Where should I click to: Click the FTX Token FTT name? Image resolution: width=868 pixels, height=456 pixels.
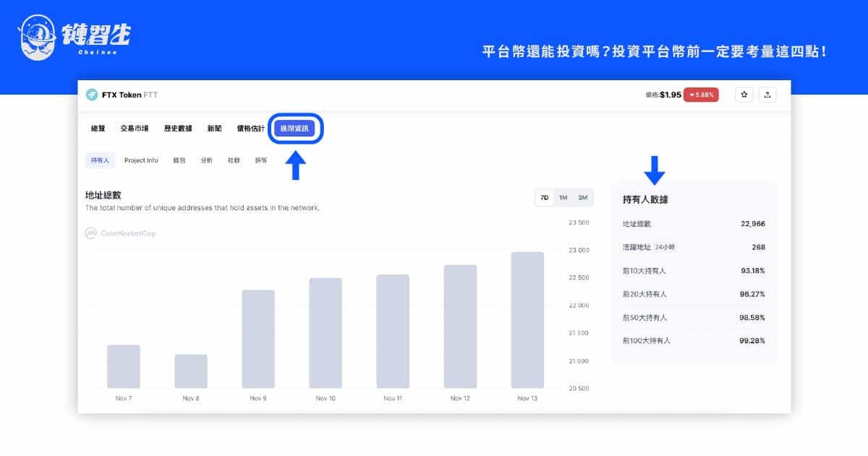coord(129,95)
